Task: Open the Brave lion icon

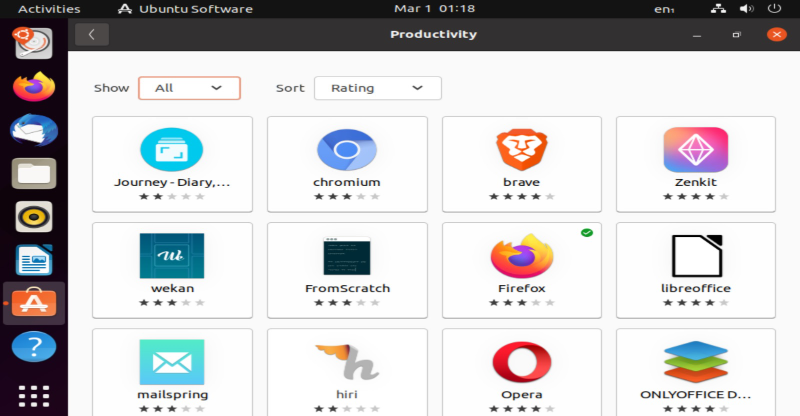Action: (521, 150)
